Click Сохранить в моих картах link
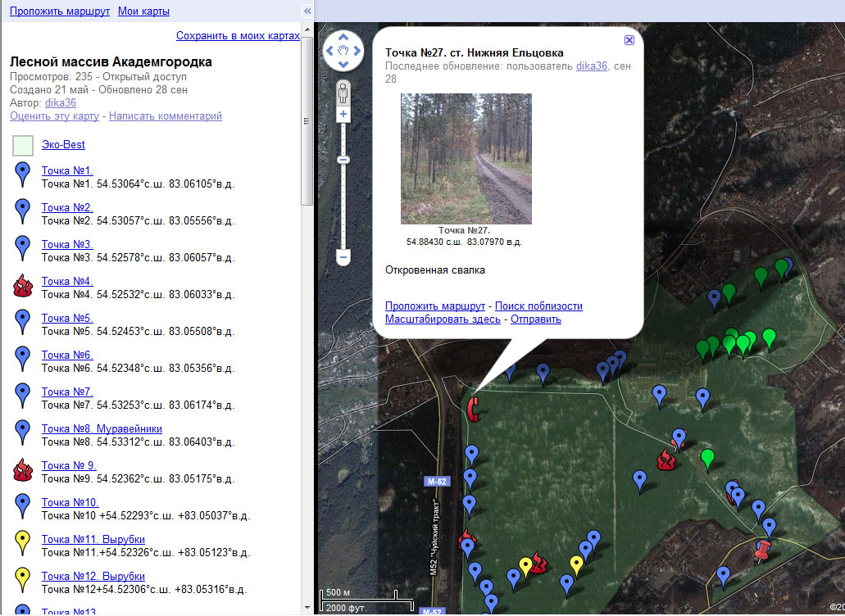This screenshot has width=845, height=616. [x=238, y=36]
